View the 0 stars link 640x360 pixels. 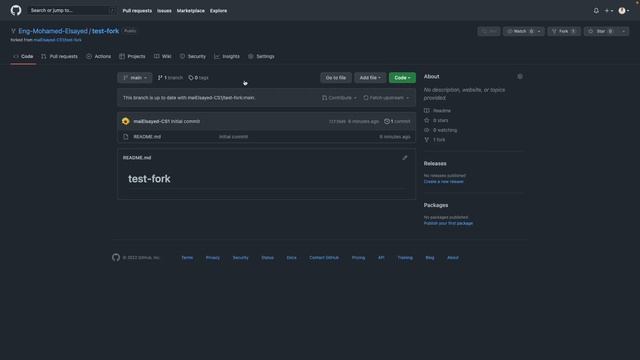coord(436,120)
